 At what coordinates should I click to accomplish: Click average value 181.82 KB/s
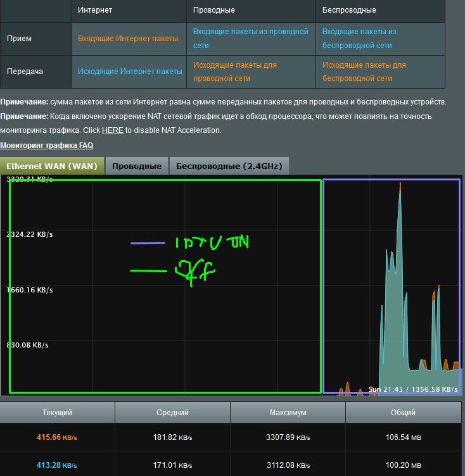[x=172, y=437]
